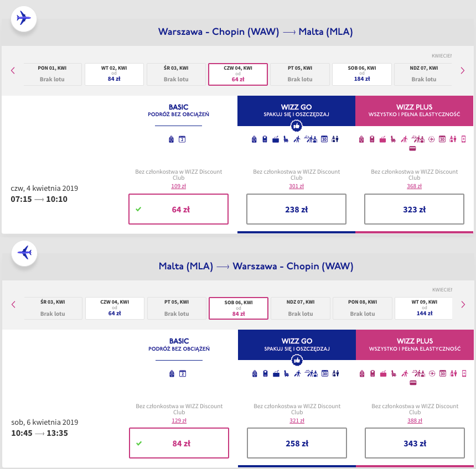Screen dimensions: 476x469
Task: Select outbound date WT 02, KWI 84 zł
Action: (x=114, y=74)
